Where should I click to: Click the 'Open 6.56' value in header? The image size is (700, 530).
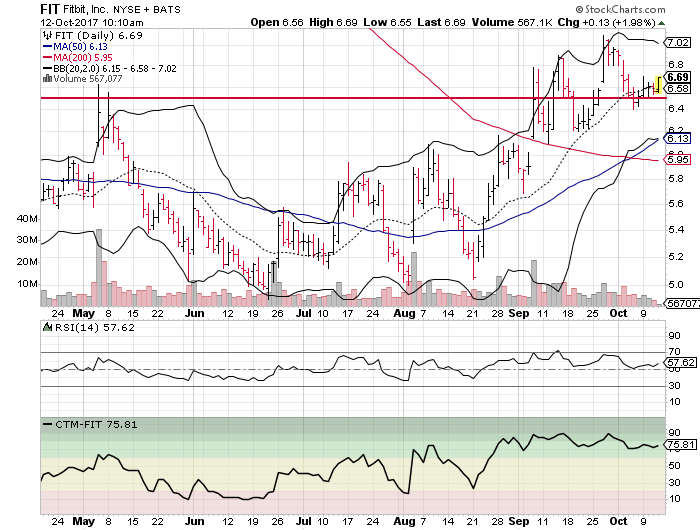tap(277, 22)
